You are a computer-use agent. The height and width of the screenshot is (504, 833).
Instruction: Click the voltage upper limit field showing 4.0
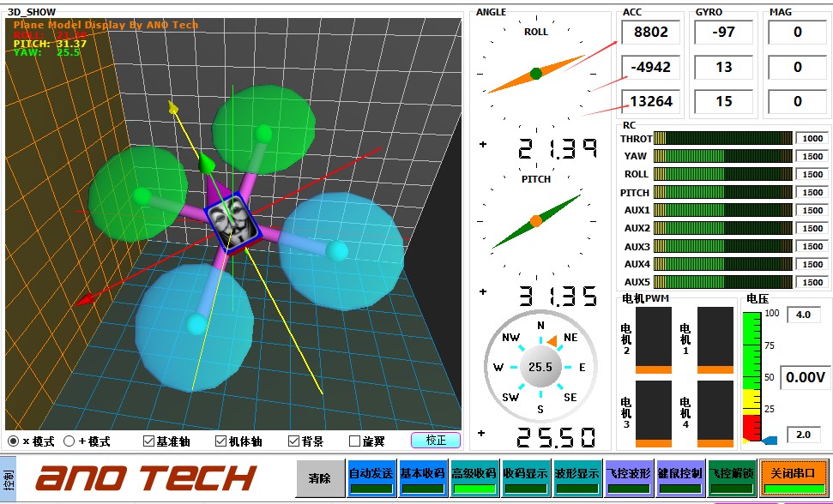click(x=803, y=315)
